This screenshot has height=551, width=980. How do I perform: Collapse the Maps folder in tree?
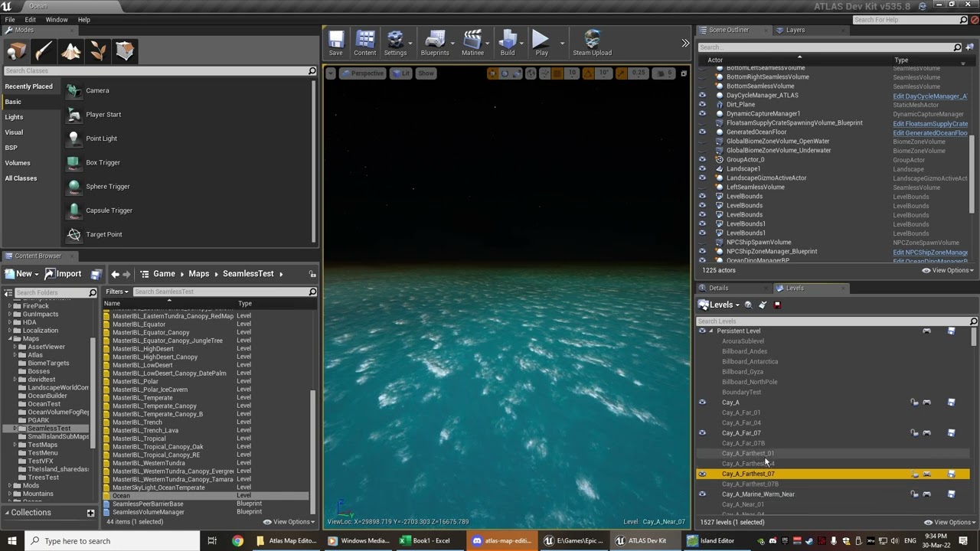(11, 338)
